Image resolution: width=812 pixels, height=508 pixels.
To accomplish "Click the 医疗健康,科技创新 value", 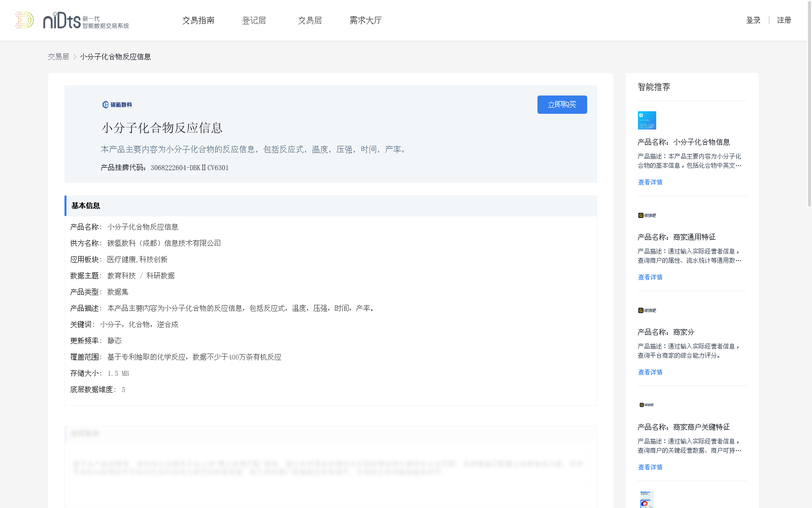I will coord(137,260).
